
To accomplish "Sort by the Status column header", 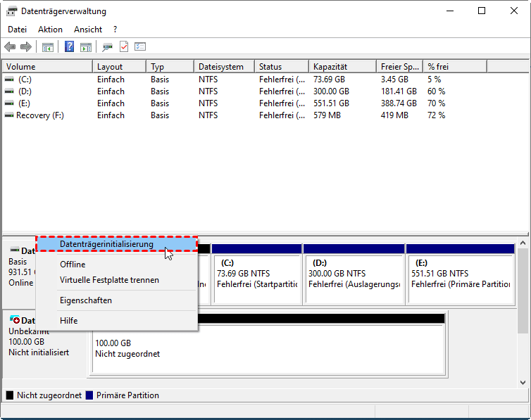I will point(282,67).
